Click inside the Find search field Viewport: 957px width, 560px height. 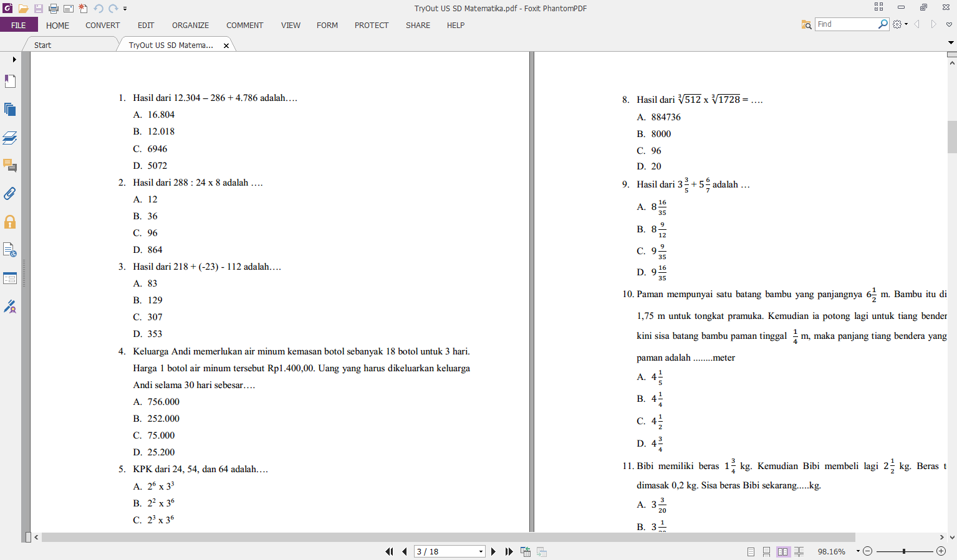[847, 24]
